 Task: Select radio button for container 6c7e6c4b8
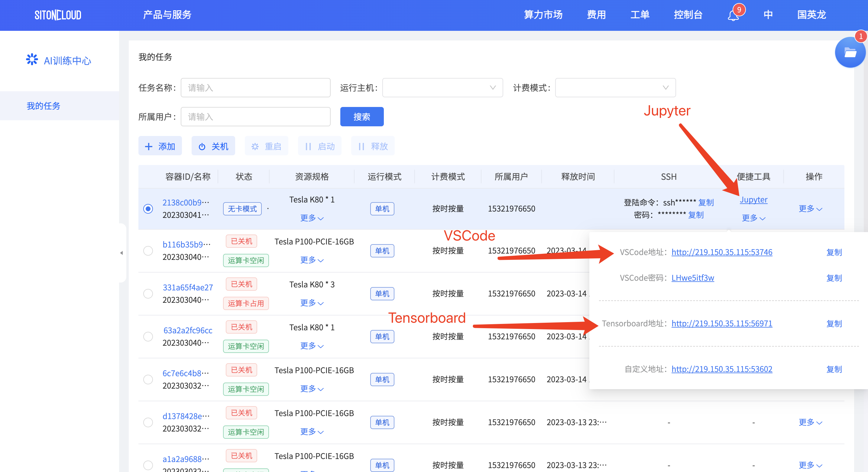[148, 380]
